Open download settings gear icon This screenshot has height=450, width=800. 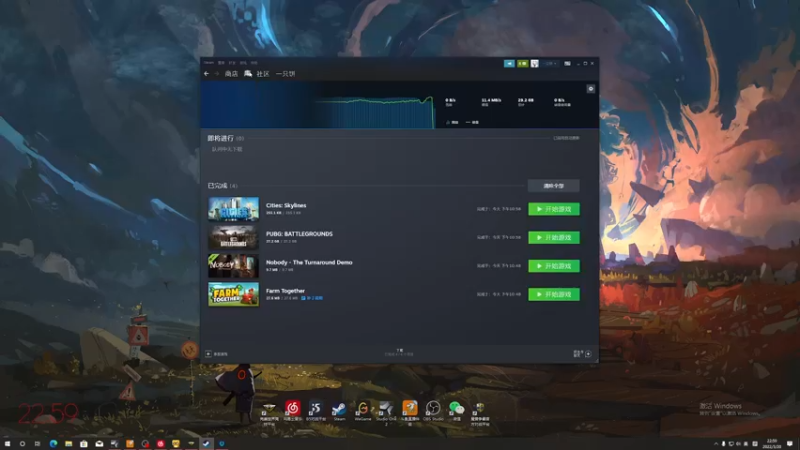(x=591, y=89)
